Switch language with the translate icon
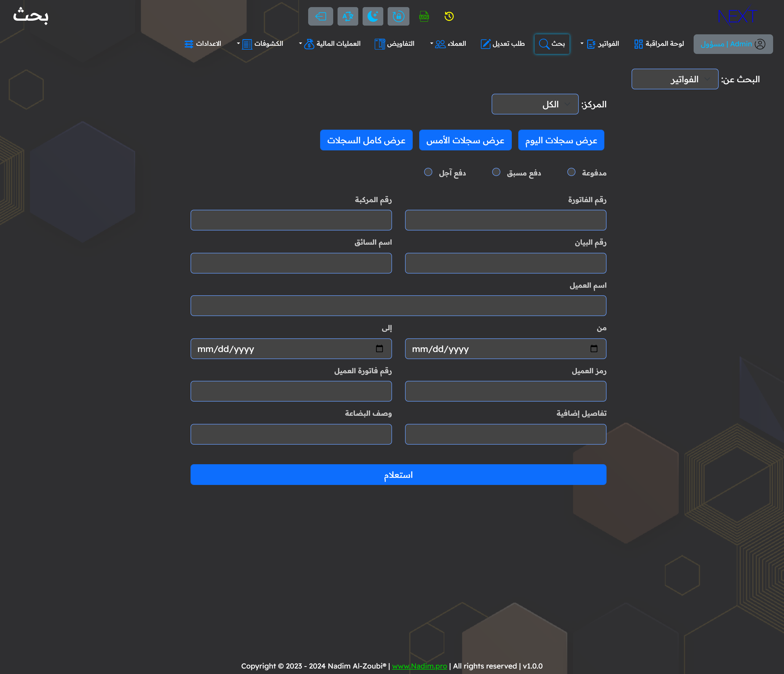 [x=347, y=16]
